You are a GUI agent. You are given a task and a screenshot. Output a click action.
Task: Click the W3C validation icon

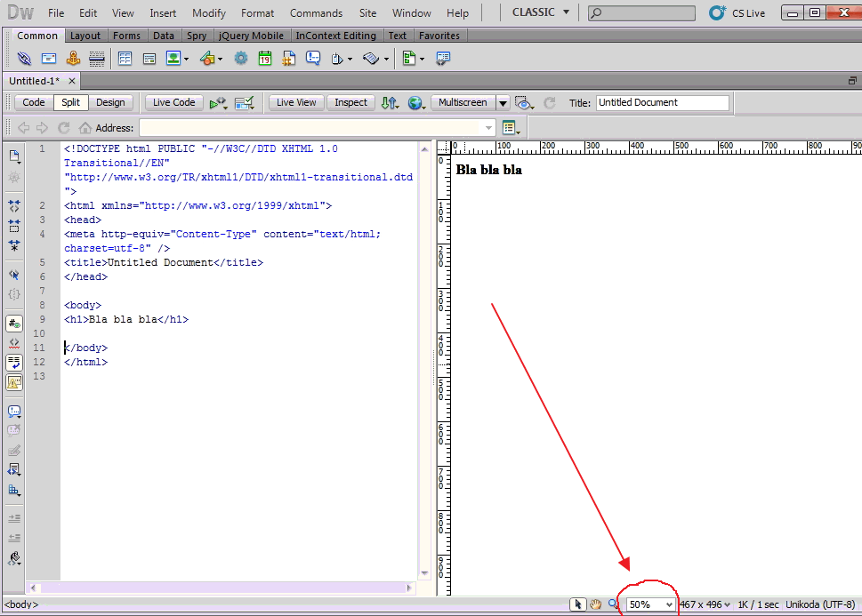tap(244, 103)
